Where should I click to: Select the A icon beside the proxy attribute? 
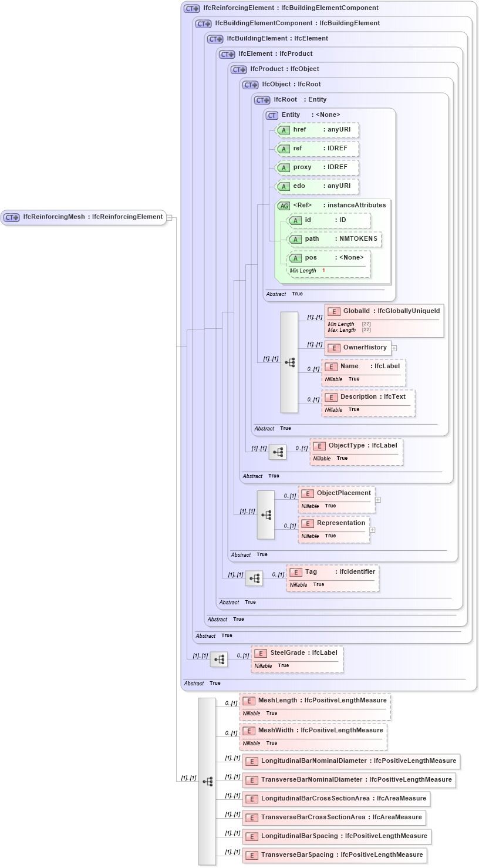[284, 167]
